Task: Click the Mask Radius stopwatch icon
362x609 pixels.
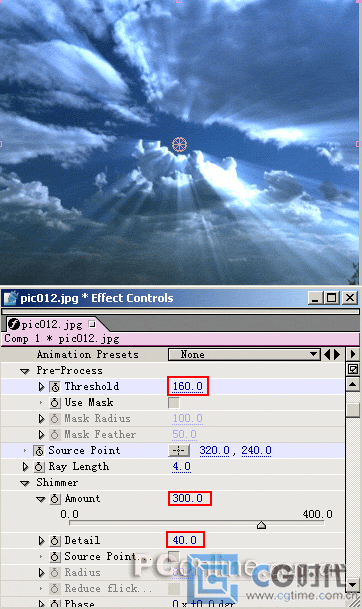Action: click(55, 419)
